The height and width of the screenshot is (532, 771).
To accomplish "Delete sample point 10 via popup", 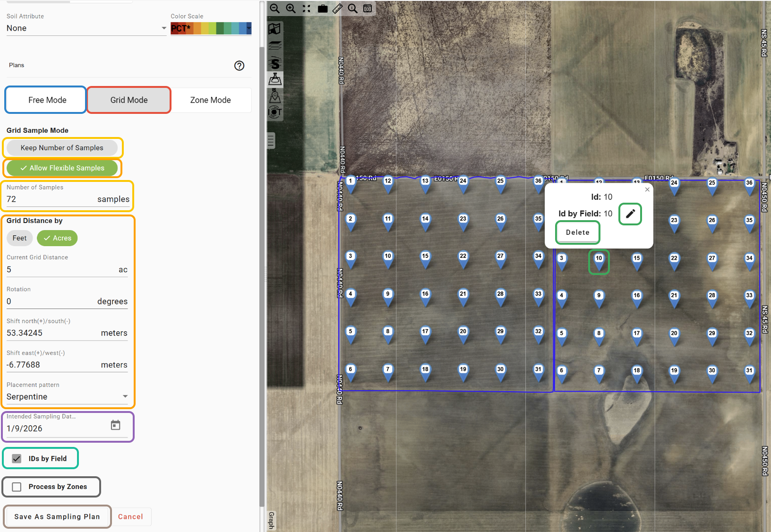I will [x=577, y=232].
